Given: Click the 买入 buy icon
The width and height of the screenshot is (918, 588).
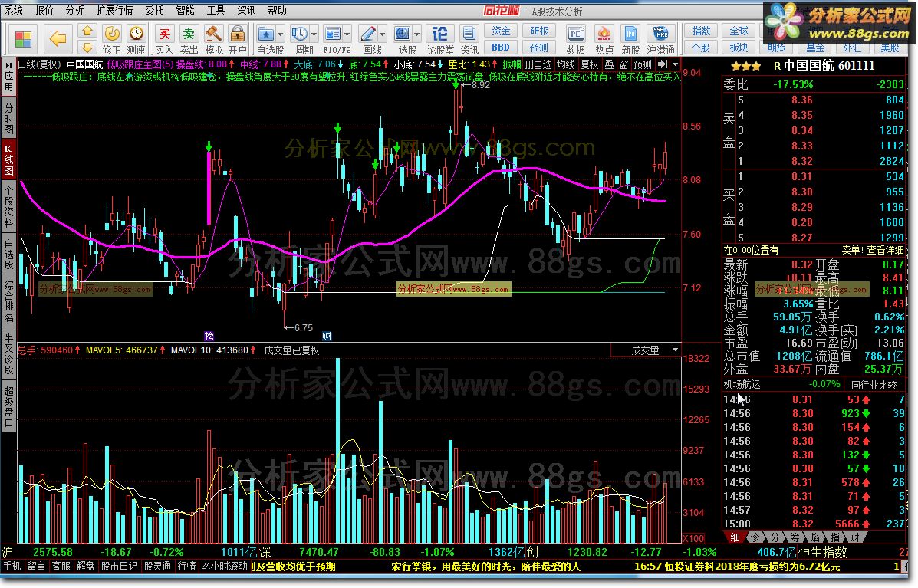Looking at the screenshot, I should point(165,41).
